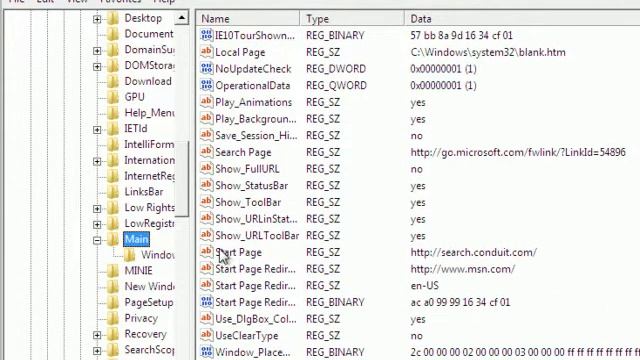
Task: Expand the DOMStora key node
Action: coord(97,67)
